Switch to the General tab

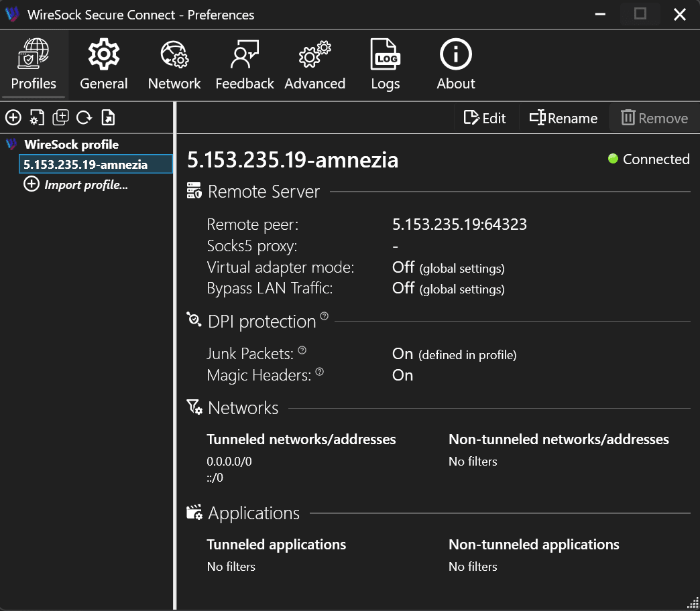(x=103, y=64)
